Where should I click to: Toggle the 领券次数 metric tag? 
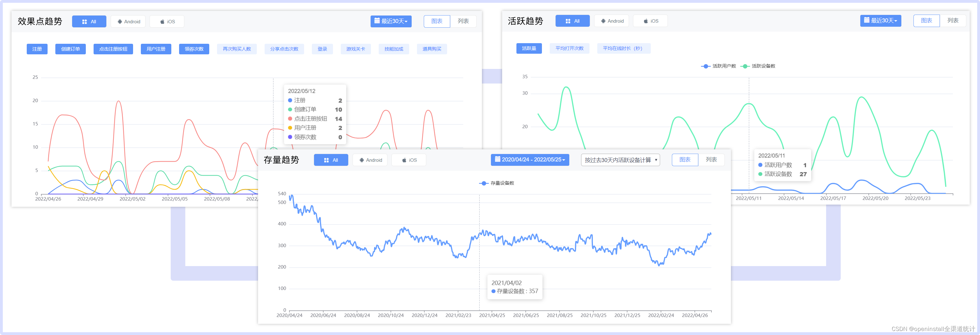pyautogui.click(x=194, y=49)
